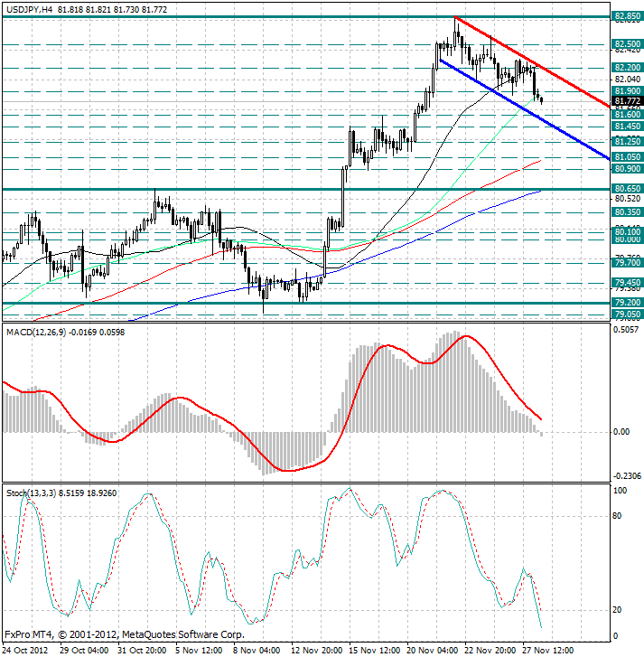Select the 79.200 support price label

[627, 303]
